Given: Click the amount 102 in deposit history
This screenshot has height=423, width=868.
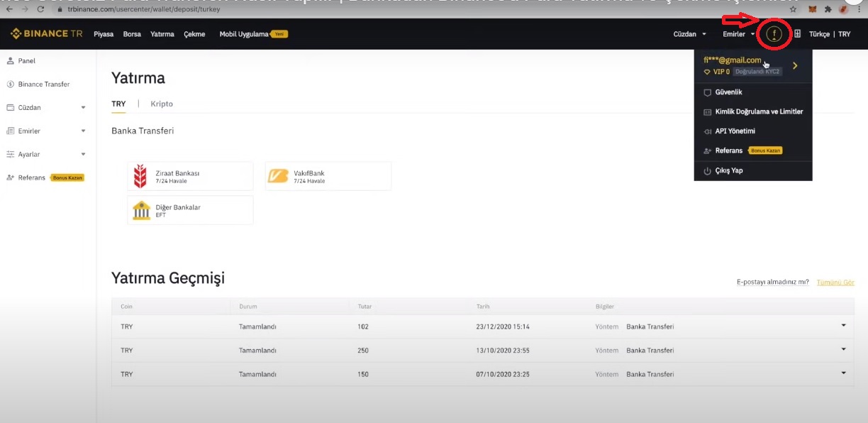Looking at the screenshot, I should 363,326.
